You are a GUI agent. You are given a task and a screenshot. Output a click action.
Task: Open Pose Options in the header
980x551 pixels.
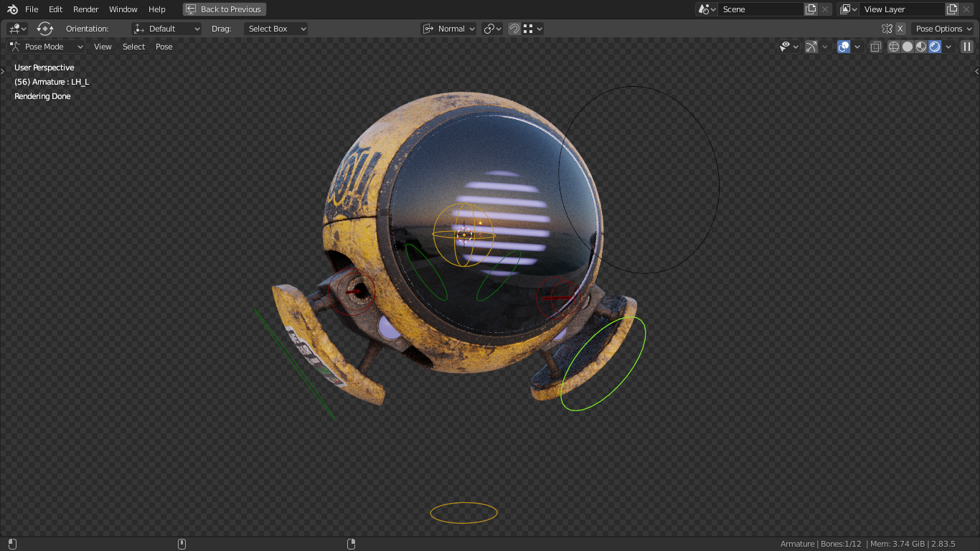(943, 29)
